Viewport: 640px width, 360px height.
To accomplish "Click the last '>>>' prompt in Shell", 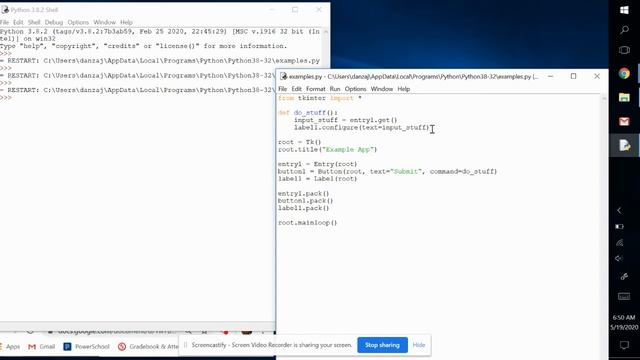I will [6, 98].
